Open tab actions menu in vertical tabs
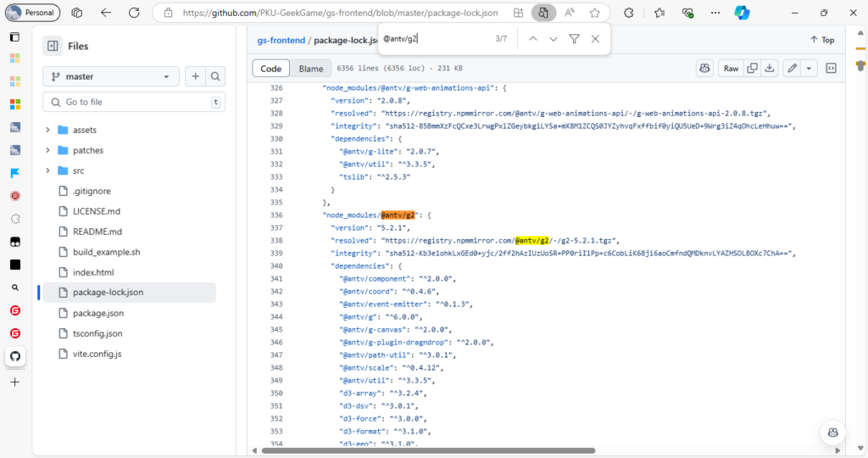Viewport: 868px width, 458px height. [x=15, y=37]
